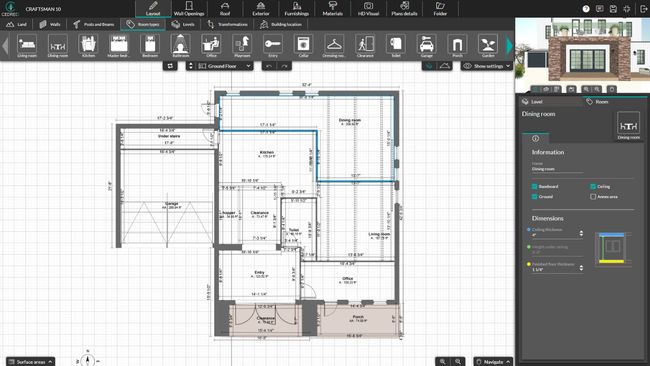Image resolution: width=650 pixels, height=366 pixels.
Task: Open the help question mark icon
Action: tap(586, 9)
